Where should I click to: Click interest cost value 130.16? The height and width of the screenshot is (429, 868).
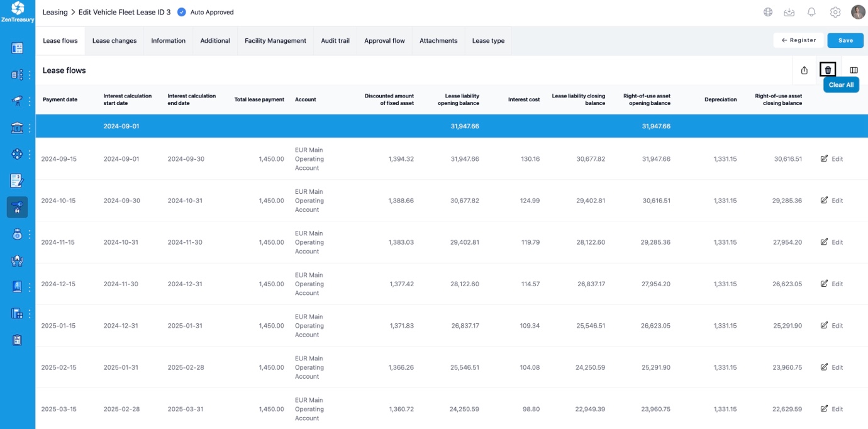pos(530,159)
